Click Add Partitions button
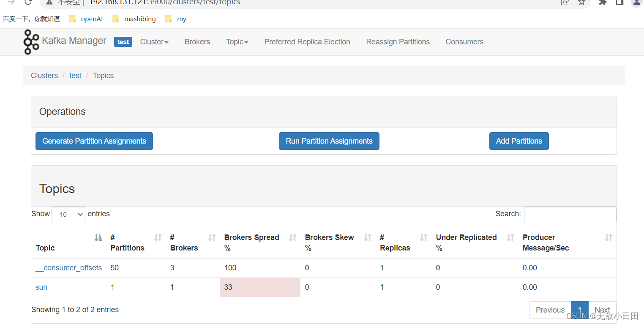 (519, 141)
